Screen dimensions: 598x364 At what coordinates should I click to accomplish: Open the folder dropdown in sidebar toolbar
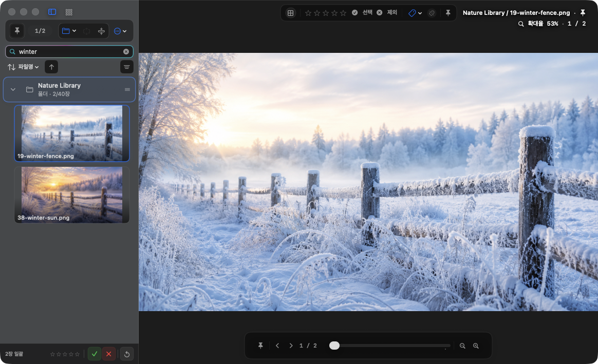[69, 31]
